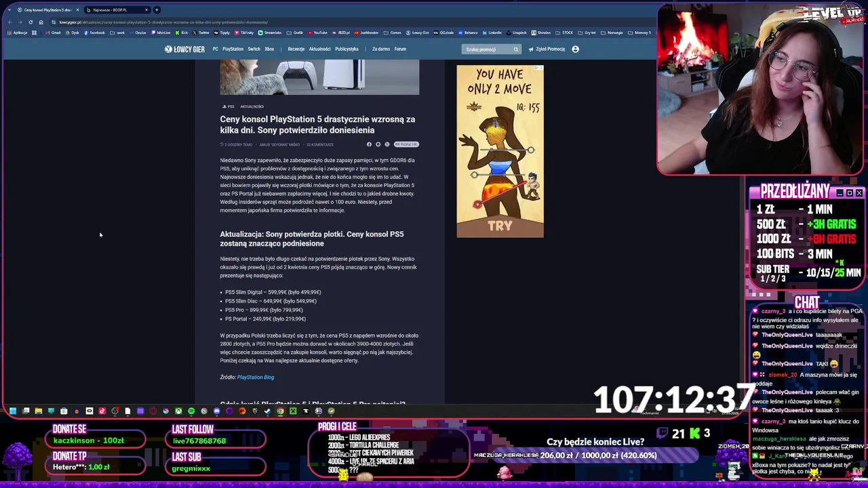Image resolution: width=868 pixels, height=488 pixels.
Task: Open the Facebook bookmark
Action: (94, 33)
